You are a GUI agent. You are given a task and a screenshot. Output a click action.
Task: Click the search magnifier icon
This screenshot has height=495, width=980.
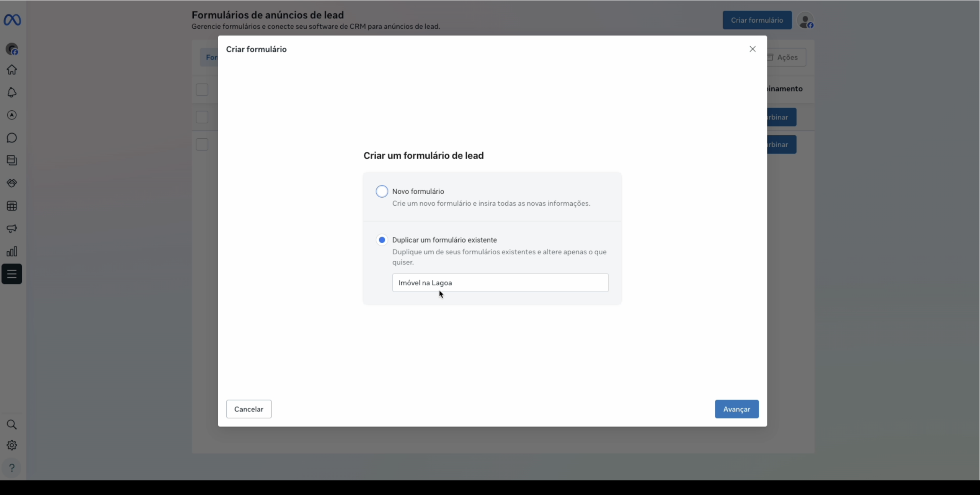click(12, 425)
